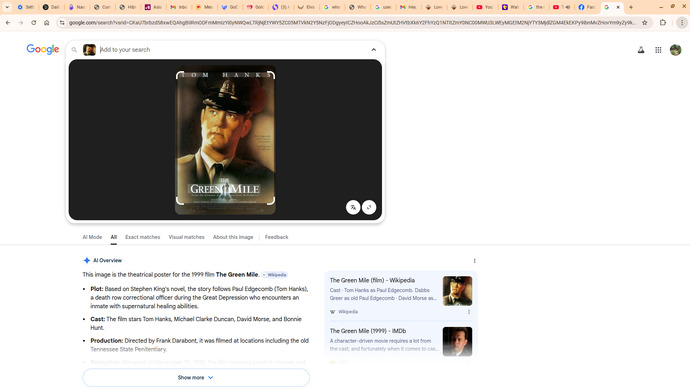Expand AI Overview with Show more

tap(196, 377)
